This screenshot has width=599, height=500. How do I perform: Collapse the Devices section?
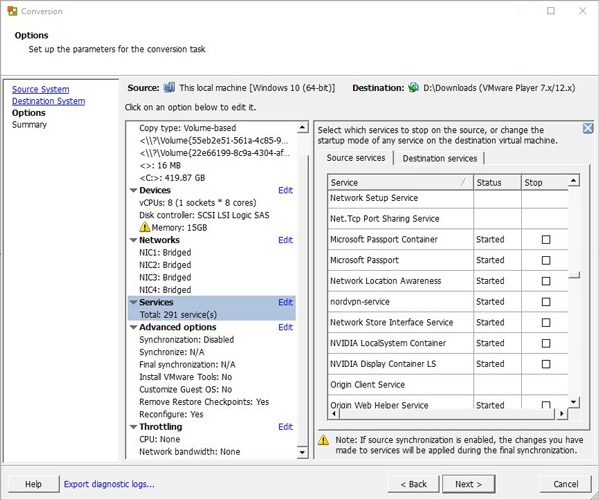[133, 190]
